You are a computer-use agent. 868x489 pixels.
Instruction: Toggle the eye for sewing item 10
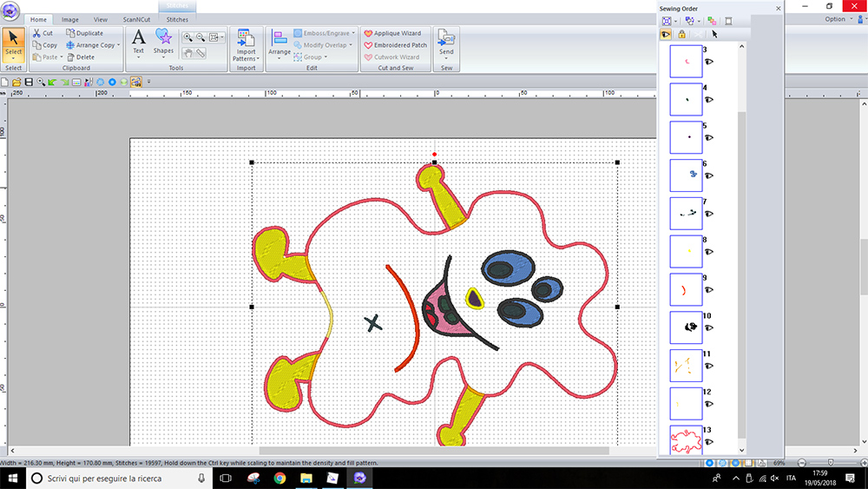[709, 327]
